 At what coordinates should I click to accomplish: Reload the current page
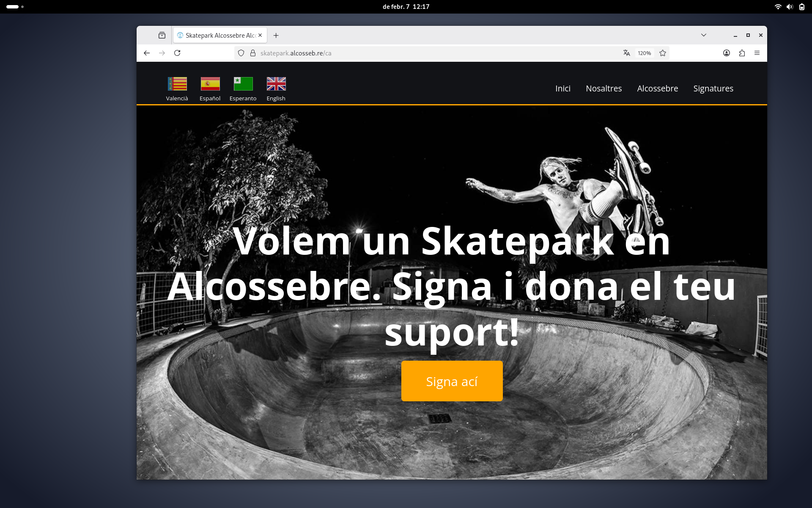[177, 53]
